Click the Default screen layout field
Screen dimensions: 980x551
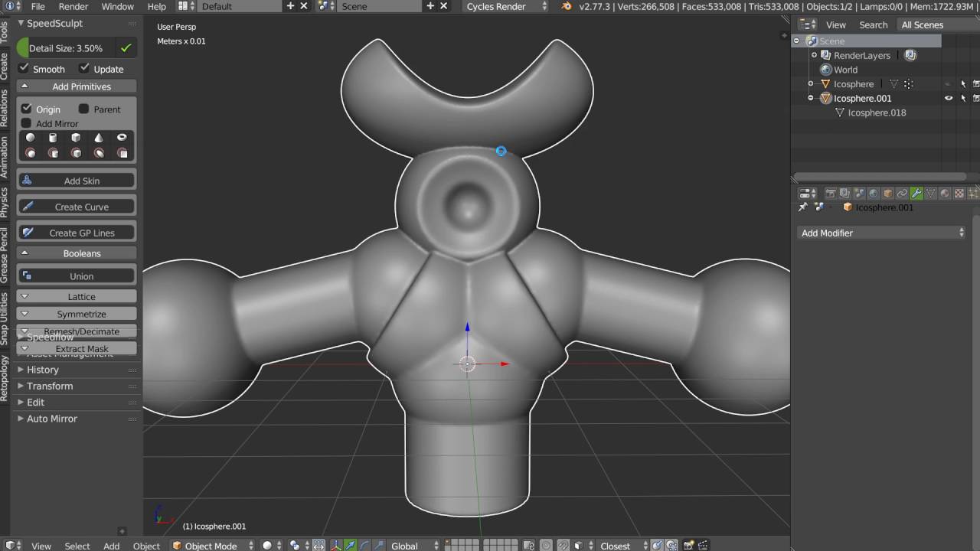241,6
